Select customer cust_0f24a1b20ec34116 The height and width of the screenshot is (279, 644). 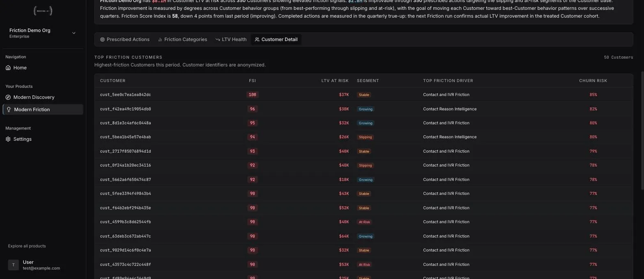point(125,165)
